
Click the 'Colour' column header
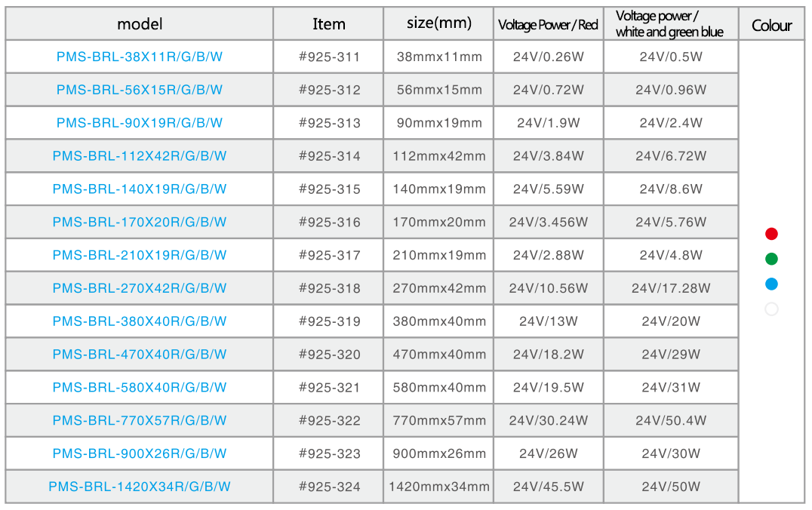(x=771, y=25)
